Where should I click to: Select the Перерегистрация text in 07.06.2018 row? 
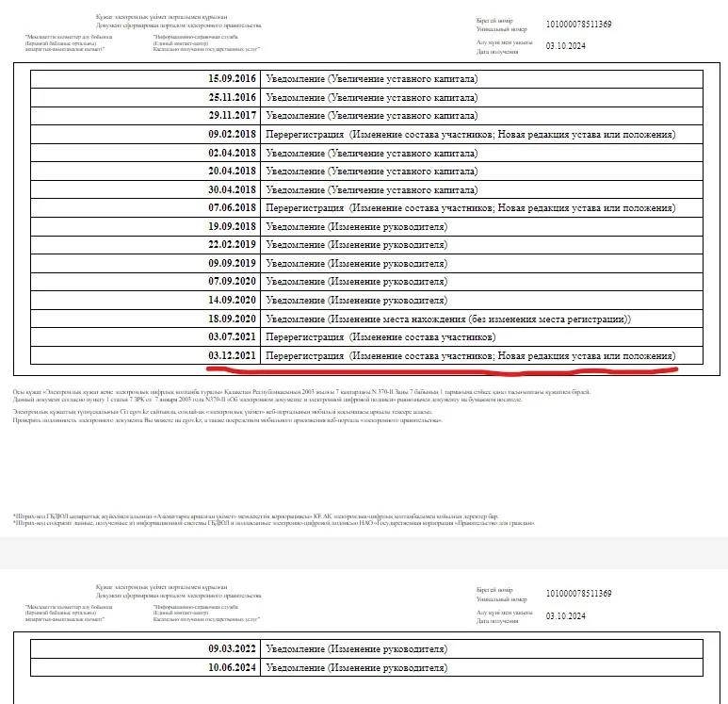[x=305, y=207]
